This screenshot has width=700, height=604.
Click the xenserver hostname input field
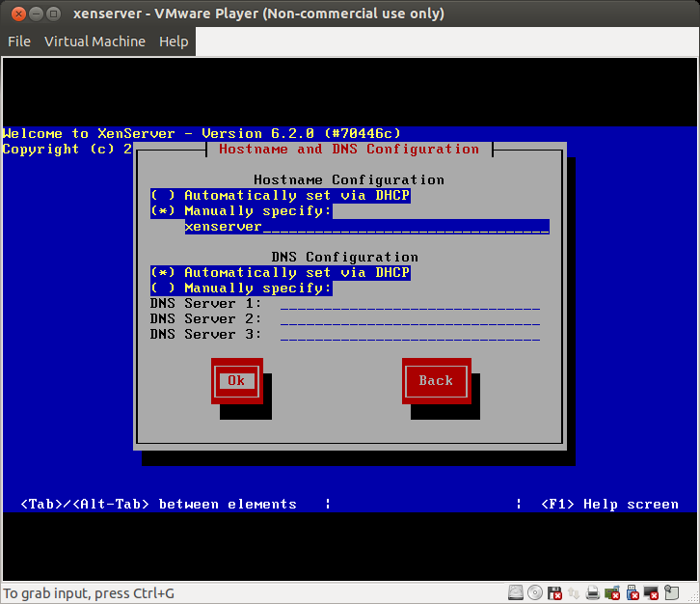point(367,227)
